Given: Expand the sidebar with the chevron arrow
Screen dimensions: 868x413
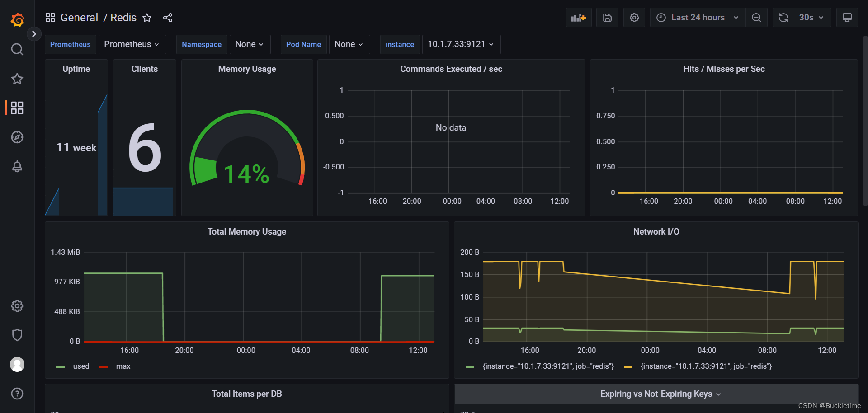Looking at the screenshot, I should click(x=34, y=34).
